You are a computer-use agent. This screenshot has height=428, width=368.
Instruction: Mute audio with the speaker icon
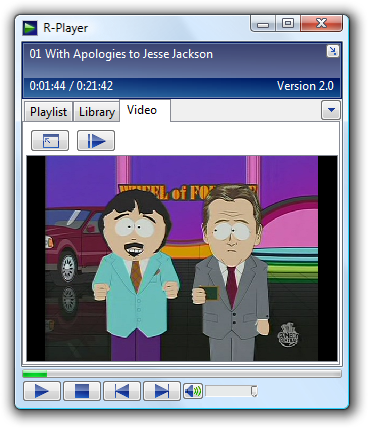point(193,391)
